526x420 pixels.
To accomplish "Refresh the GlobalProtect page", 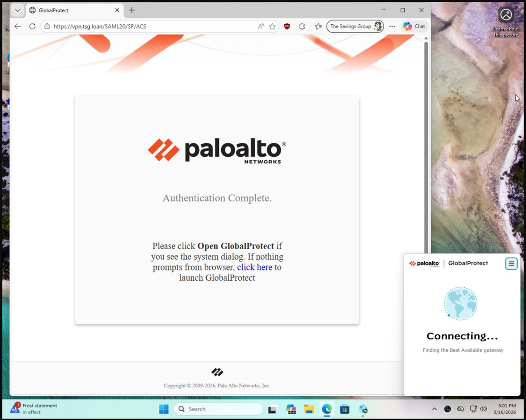I will pyautogui.click(x=32, y=27).
